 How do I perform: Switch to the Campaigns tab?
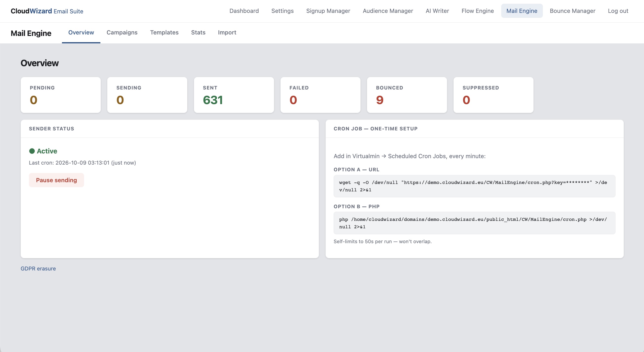pyautogui.click(x=122, y=32)
